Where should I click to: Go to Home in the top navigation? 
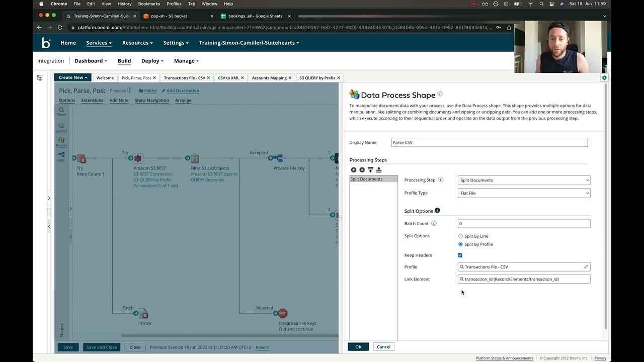tap(68, 43)
